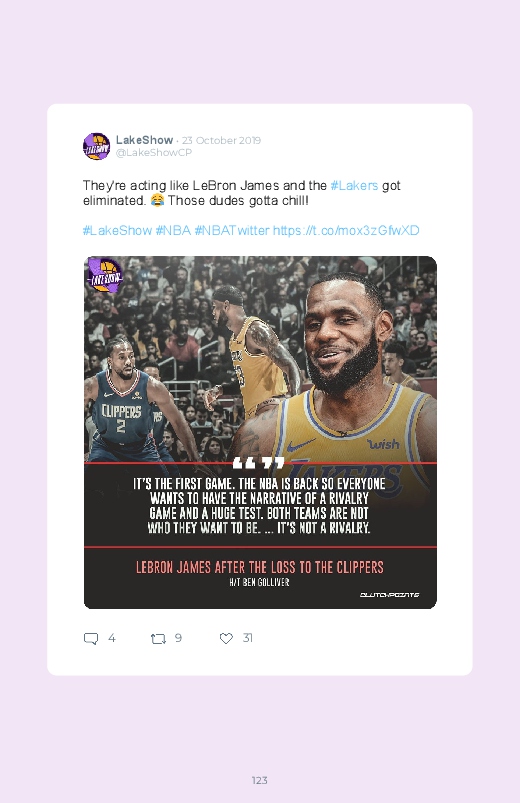Open the t.co/mox3zGfwXD link
Image resolution: width=520 pixels, height=803 pixels.
pyautogui.click(x=346, y=230)
